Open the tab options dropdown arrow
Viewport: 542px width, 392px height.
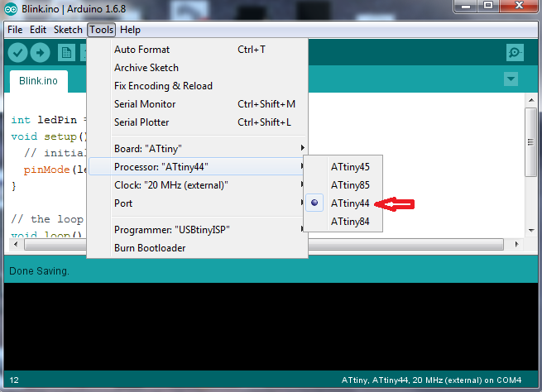click(x=511, y=79)
